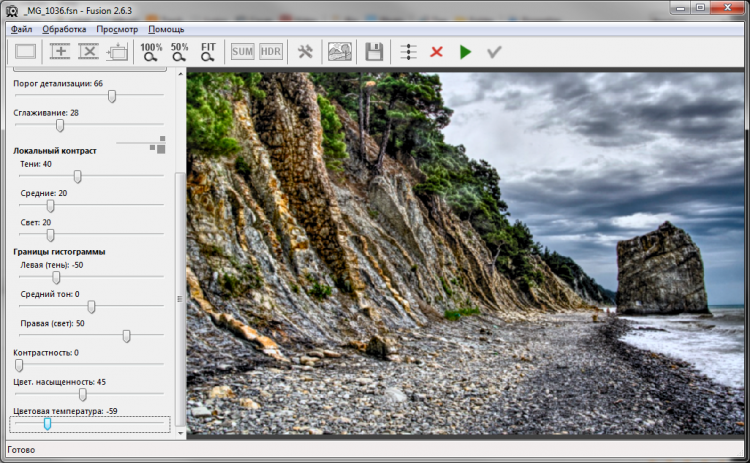This screenshot has width=750, height=463.
Task: Click the landscape picture icon
Action: (x=340, y=52)
